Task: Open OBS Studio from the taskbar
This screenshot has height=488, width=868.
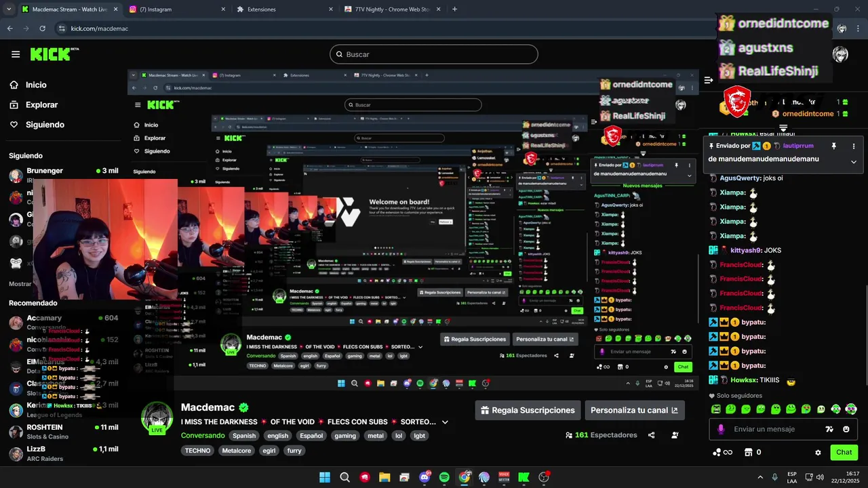Action: pyautogui.click(x=543, y=477)
